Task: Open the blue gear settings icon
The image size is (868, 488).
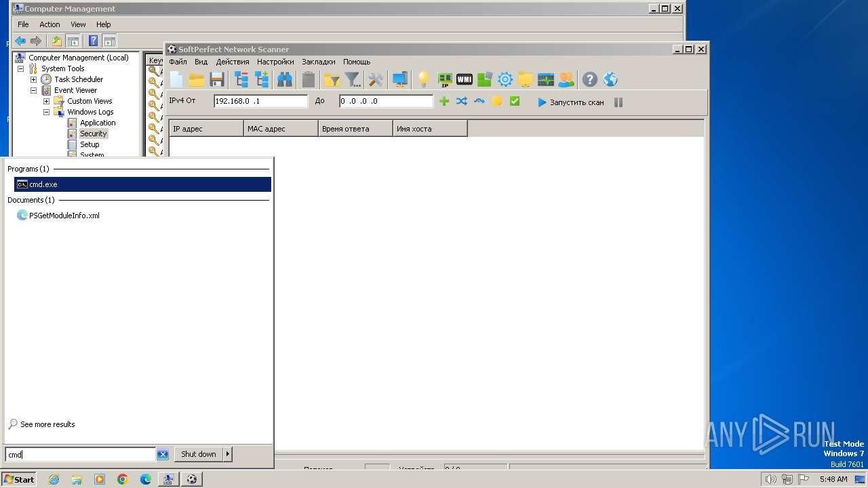Action: pyautogui.click(x=505, y=80)
